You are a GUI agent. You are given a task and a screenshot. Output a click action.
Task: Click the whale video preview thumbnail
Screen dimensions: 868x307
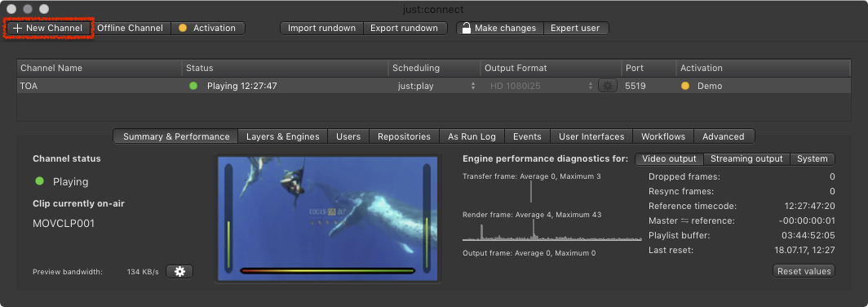click(328, 218)
